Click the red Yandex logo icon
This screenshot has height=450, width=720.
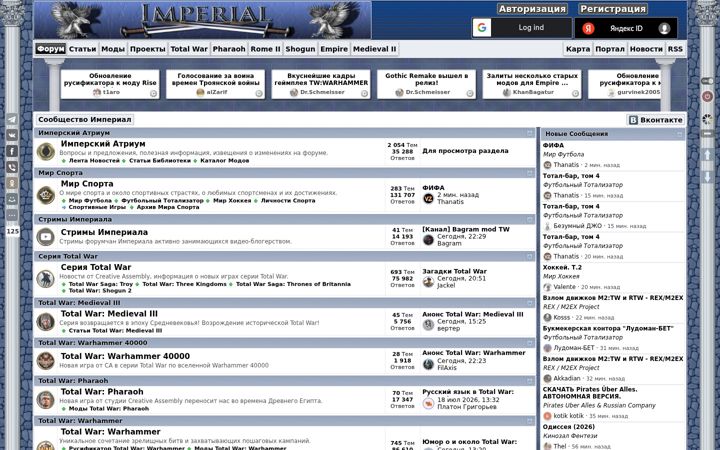pyautogui.click(x=588, y=28)
